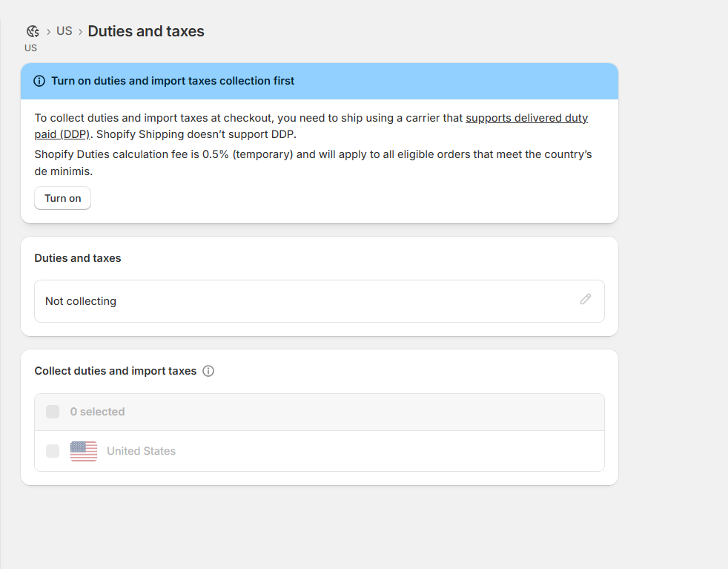The width and height of the screenshot is (728, 569).
Task: Check the United States checkbox
Action: coord(53,451)
